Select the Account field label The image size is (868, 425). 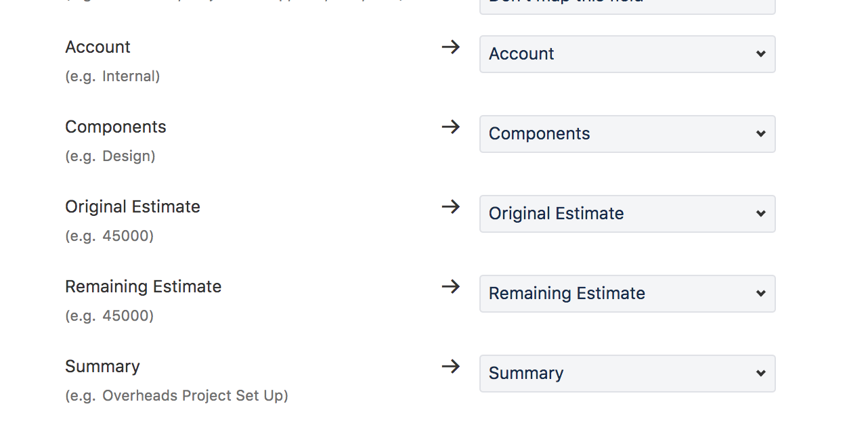97,47
